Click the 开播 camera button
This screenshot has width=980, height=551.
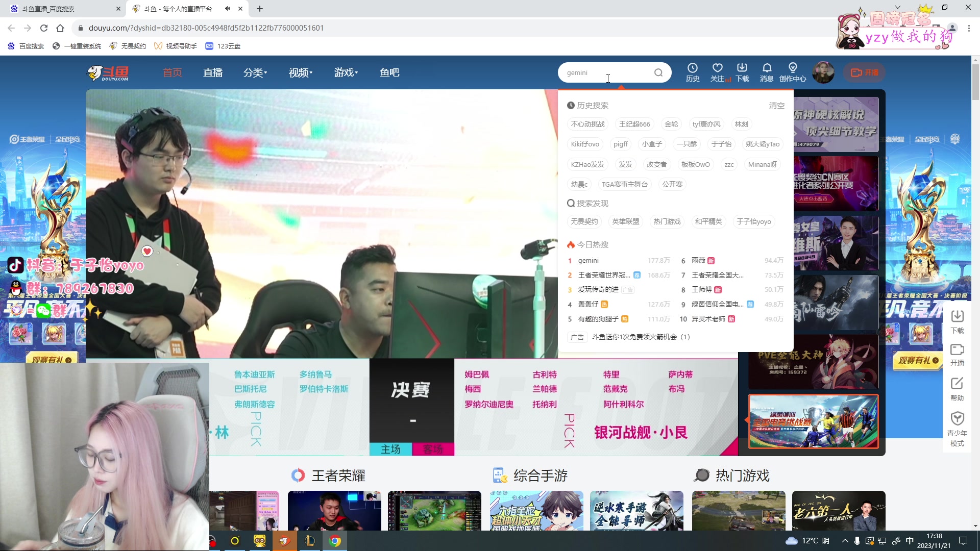click(864, 72)
